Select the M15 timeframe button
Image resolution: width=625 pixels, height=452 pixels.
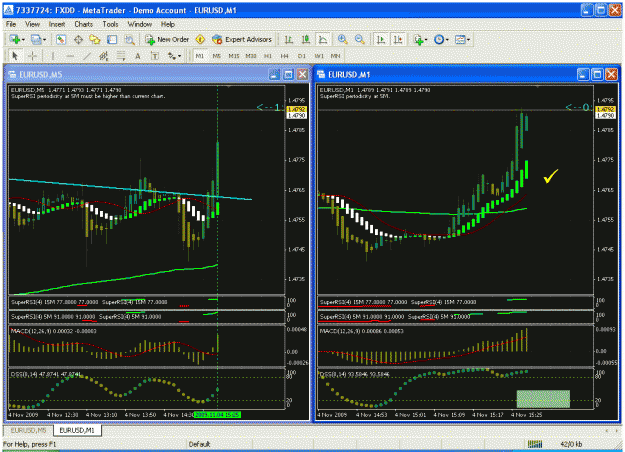pyautogui.click(x=234, y=56)
